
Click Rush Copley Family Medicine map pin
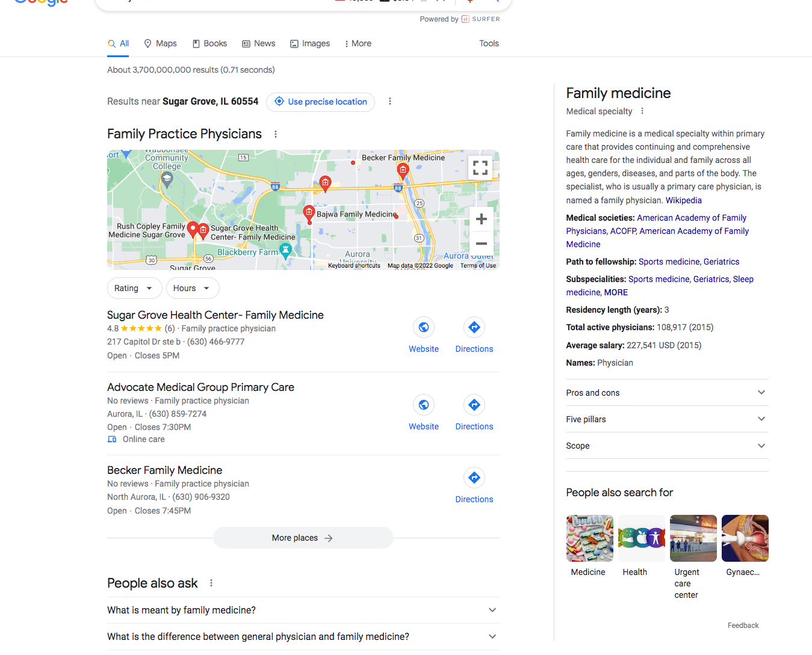click(193, 229)
